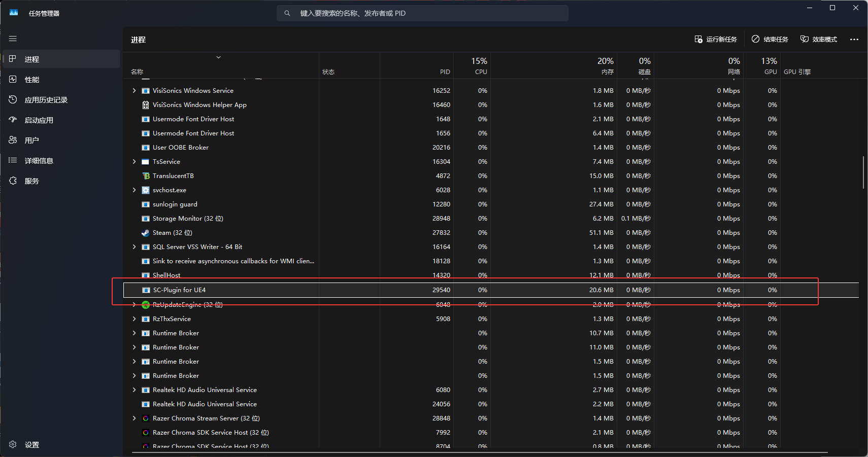The image size is (868, 457).
Task: Click the sunlogin guard process icon
Action: click(146, 204)
